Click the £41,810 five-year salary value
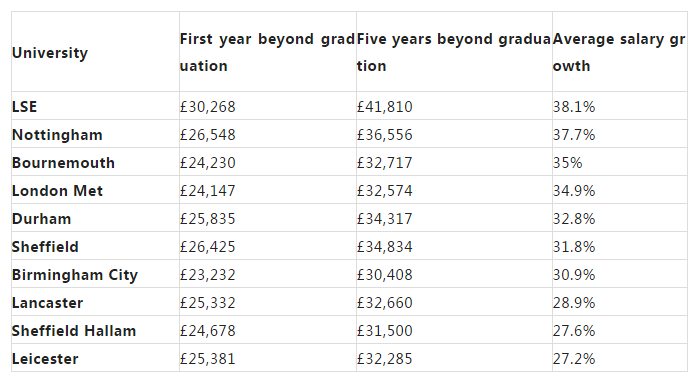The width and height of the screenshot is (694, 379). point(385,107)
